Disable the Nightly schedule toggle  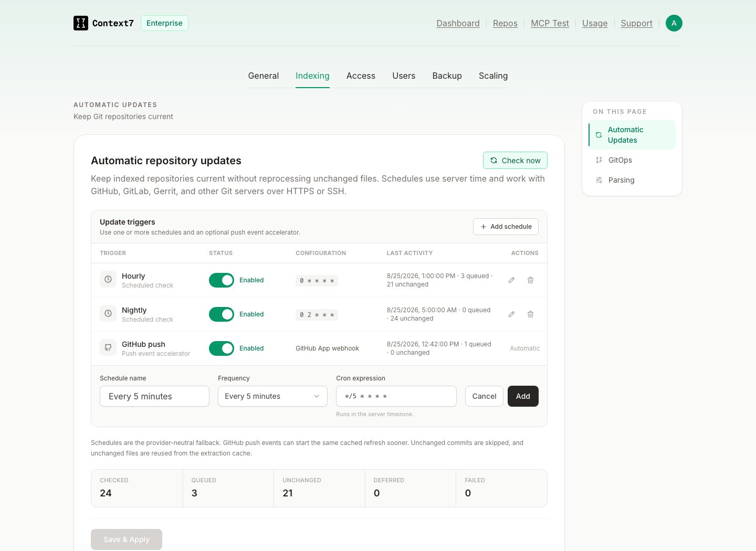click(x=222, y=314)
